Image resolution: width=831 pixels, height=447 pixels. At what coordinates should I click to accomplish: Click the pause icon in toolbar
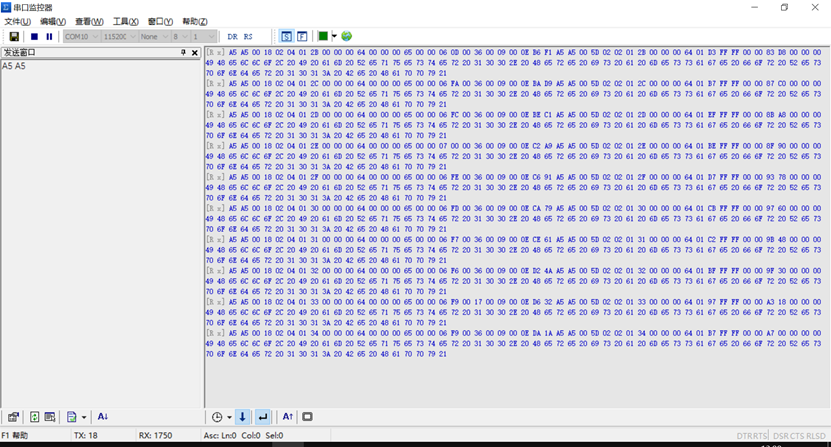(49, 37)
